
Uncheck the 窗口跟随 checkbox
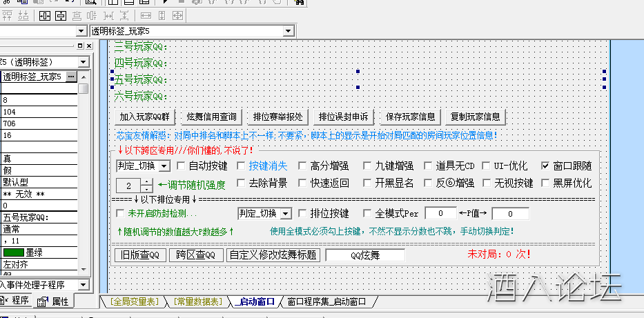click(x=546, y=166)
